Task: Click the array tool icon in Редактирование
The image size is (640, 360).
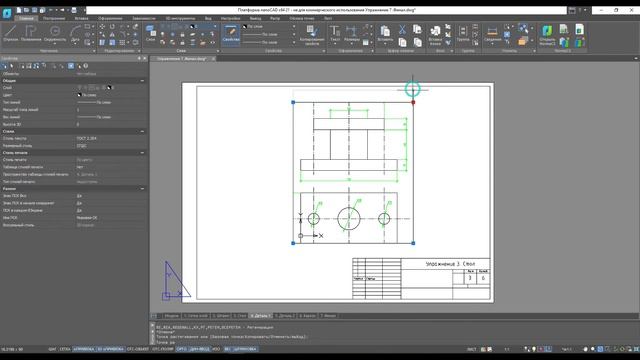Action: [122, 42]
